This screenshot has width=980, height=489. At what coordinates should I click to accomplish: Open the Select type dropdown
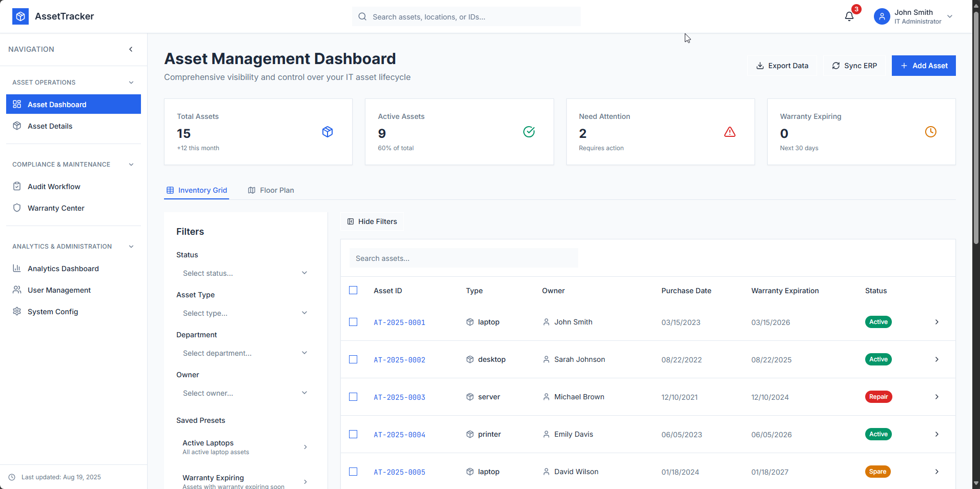tap(246, 313)
